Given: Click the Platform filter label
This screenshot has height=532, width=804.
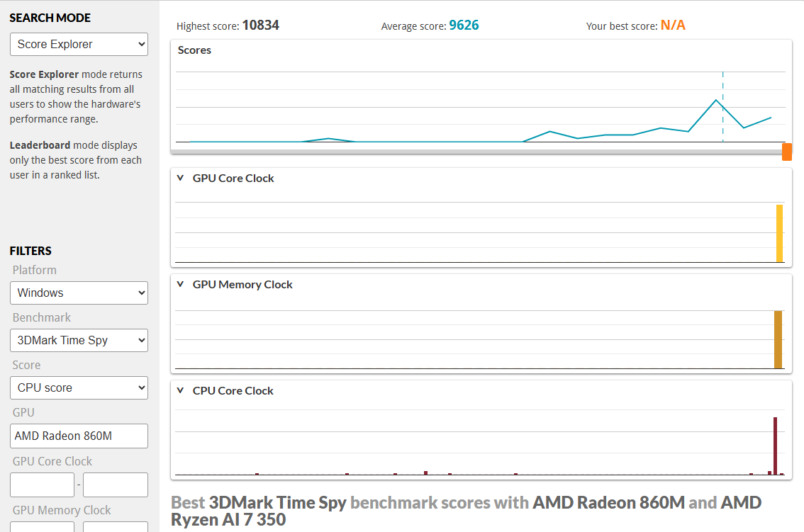Looking at the screenshot, I should click(34, 270).
